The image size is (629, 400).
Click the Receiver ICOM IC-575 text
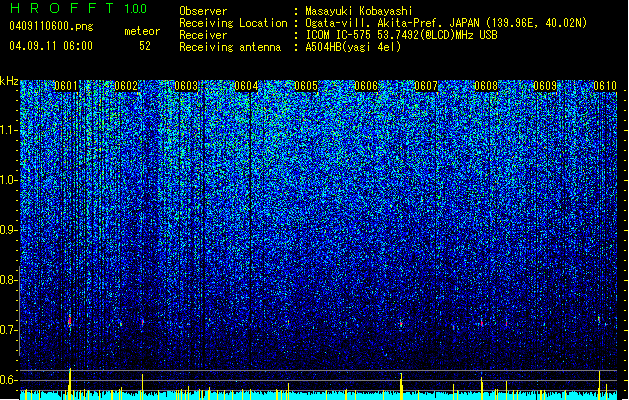(401, 35)
